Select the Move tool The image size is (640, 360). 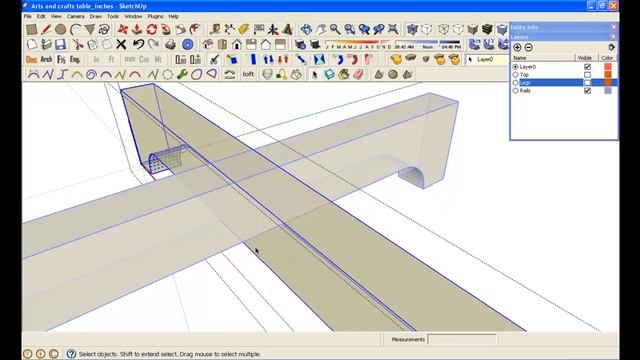[x=122, y=29]
